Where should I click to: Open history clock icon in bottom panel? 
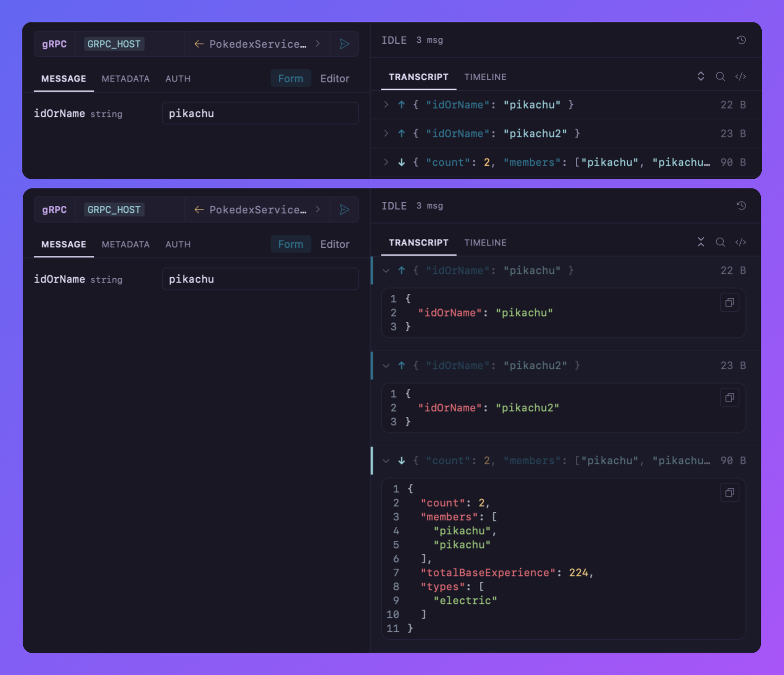(741, 206)
